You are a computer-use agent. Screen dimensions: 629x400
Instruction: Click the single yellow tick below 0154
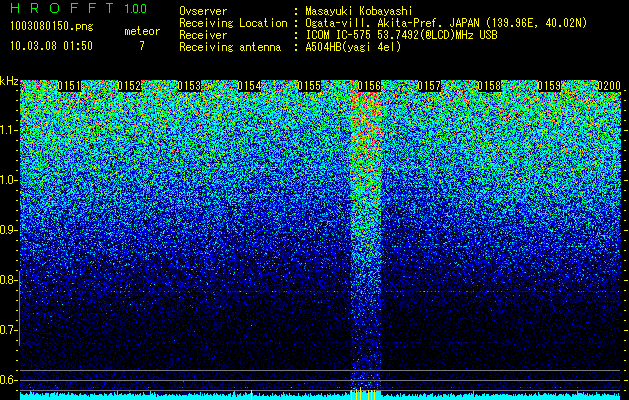tap(251, 395)
